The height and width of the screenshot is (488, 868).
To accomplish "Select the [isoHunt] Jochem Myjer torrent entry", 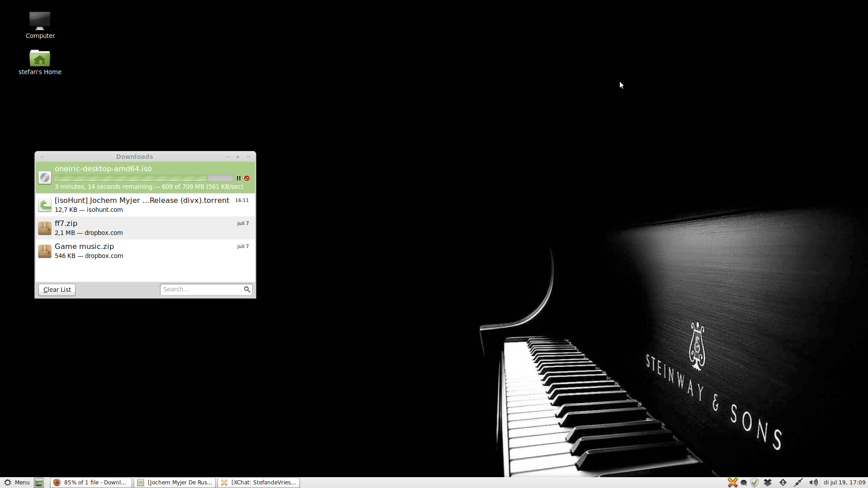I will (145, 205).
